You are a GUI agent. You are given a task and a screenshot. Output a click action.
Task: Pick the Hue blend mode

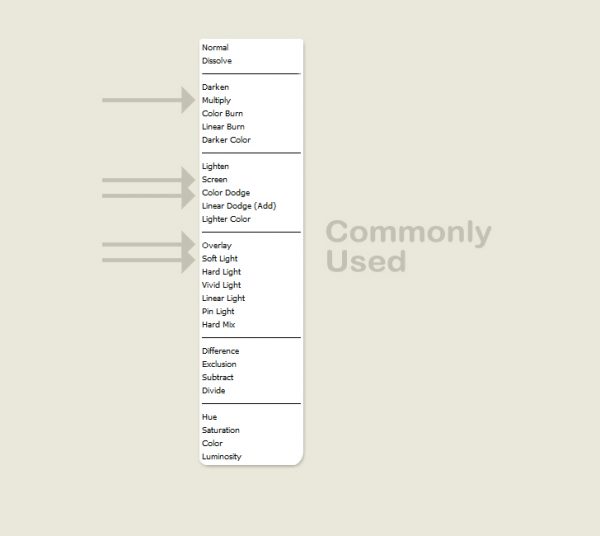pyautogui.click(x=209, y=417)
